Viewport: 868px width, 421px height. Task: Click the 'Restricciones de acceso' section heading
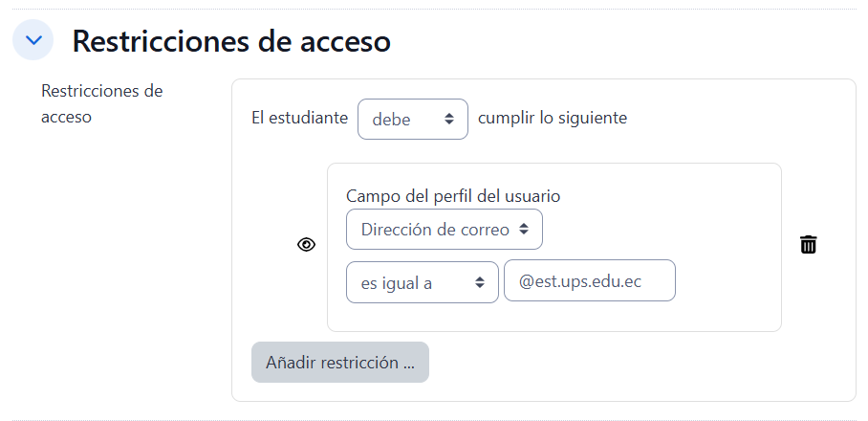[231, 41]
